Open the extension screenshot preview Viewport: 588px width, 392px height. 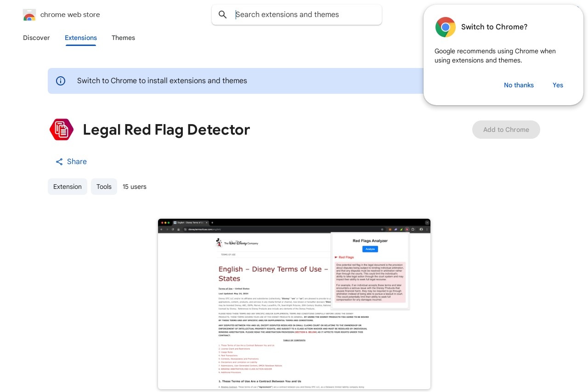(x=294, y=304)
